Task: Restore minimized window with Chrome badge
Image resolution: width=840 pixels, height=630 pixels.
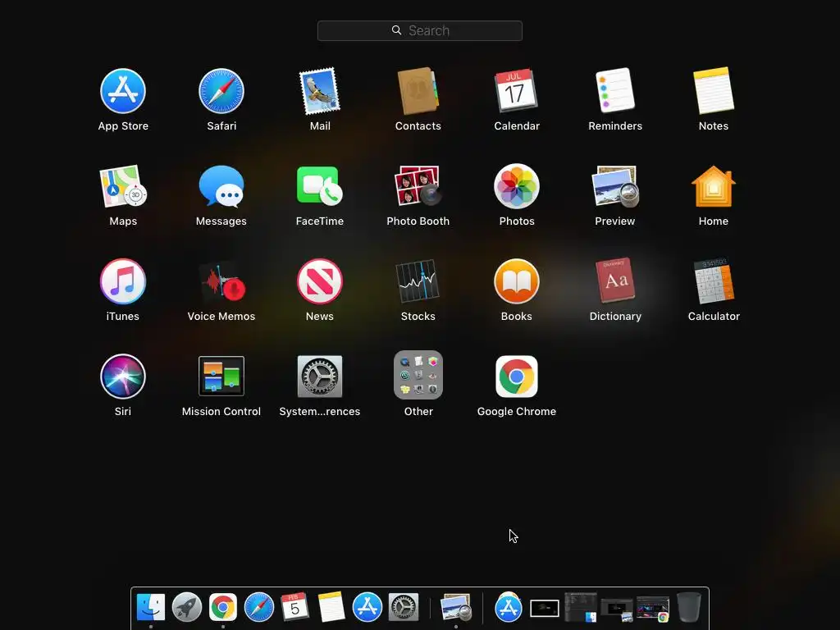Action: pyautogui.click(x=652, y=609)
